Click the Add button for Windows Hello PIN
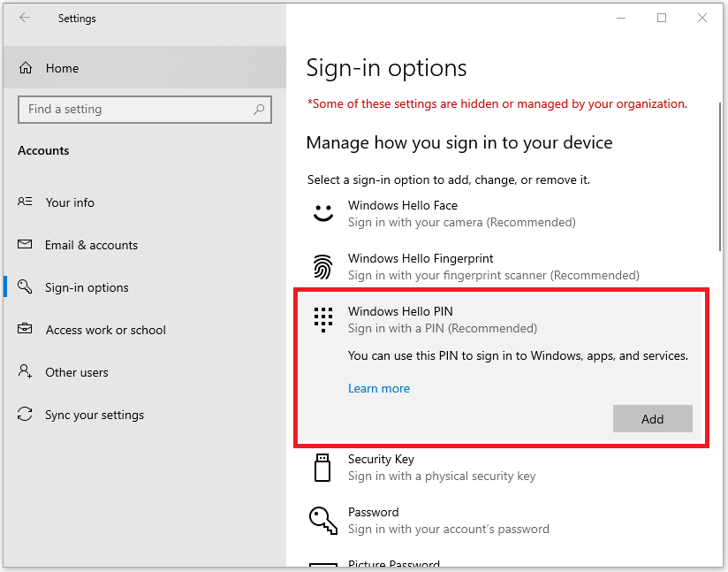 click(652, 418)
